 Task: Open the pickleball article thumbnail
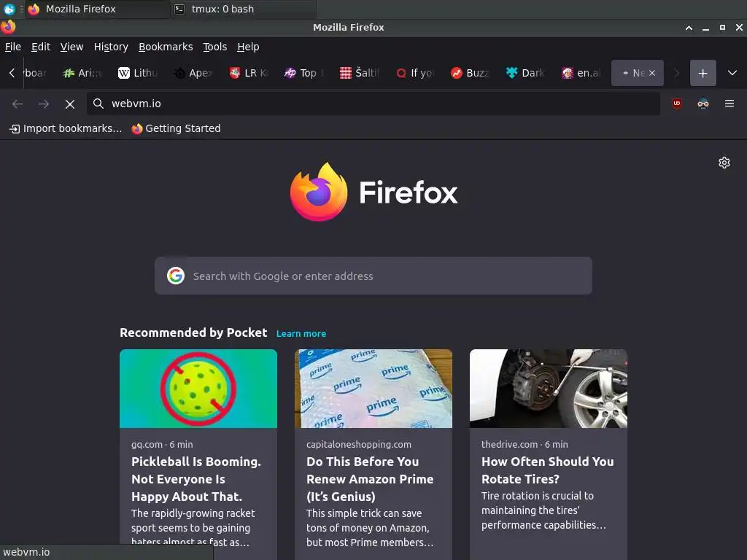(198, 389)
